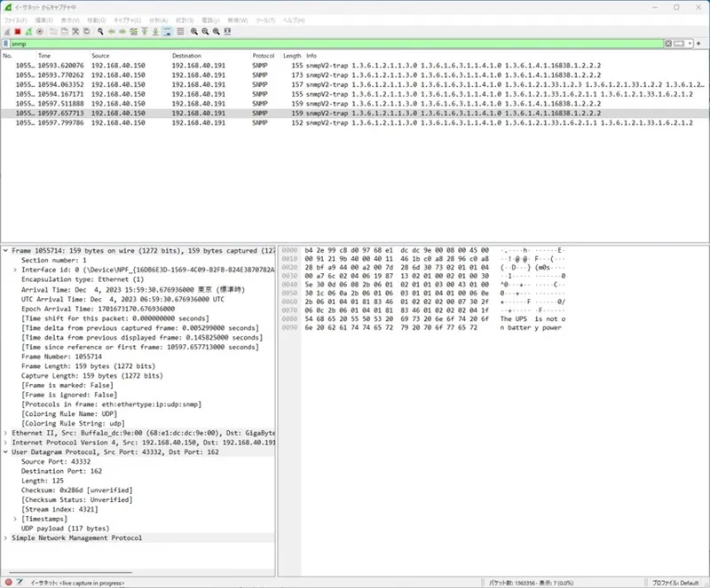The image size is (710, 588).
Task: Expand Simple Network Management Protocol details
Action: (x=5, y=537)
